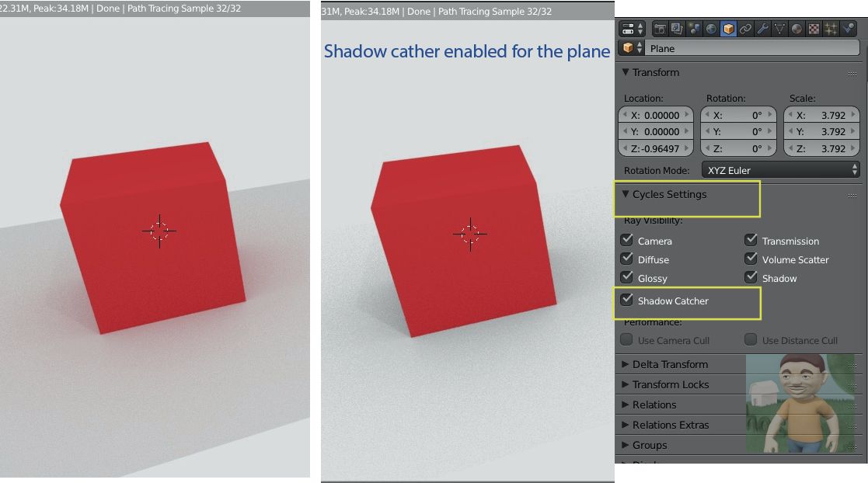The image size is (868, 483).
Task: Open the Physics properties tab
Action: [848, 29]
